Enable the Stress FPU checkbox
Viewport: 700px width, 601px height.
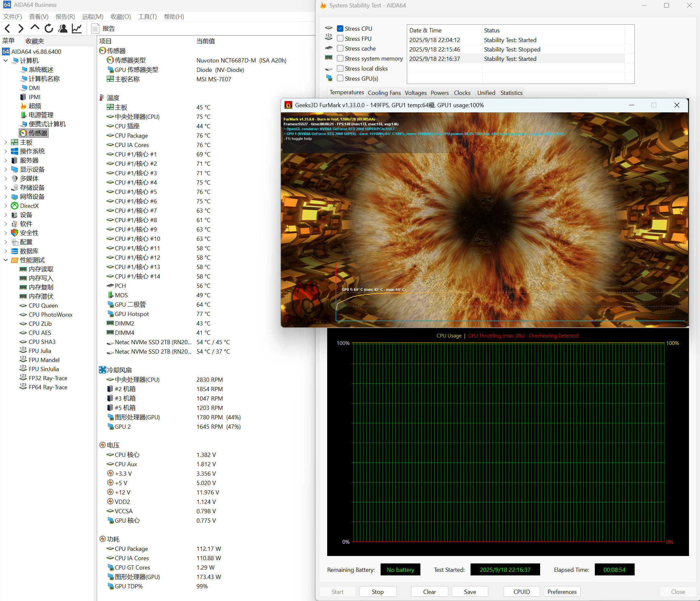(x=340, y=39)
